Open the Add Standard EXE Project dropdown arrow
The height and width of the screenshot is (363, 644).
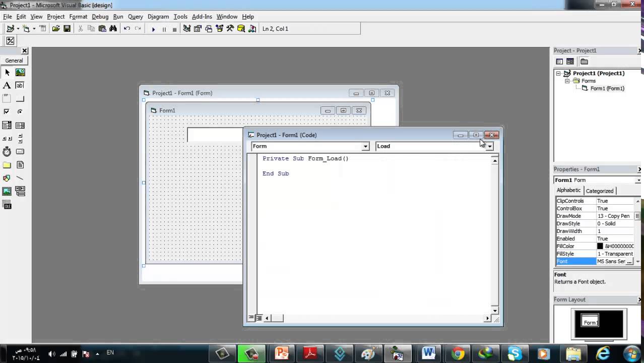point(18,29)
